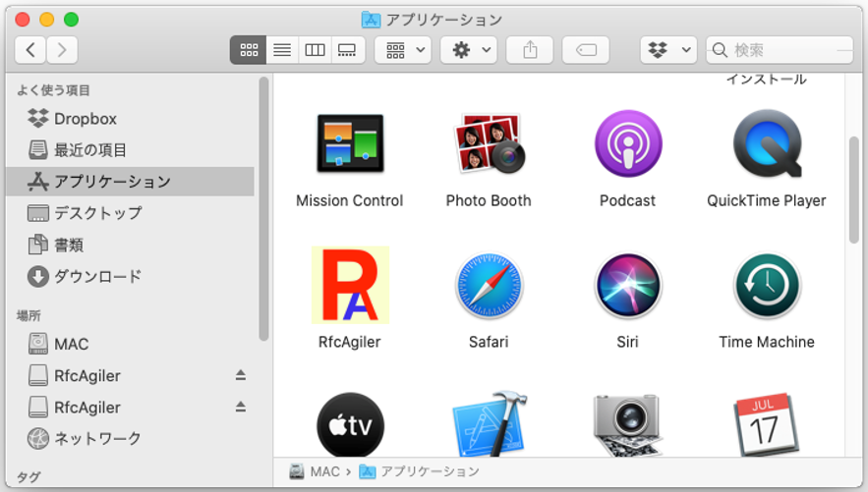Select the Apple TV app icon
The height and width of the screenshot is (492, 868).
350,424
